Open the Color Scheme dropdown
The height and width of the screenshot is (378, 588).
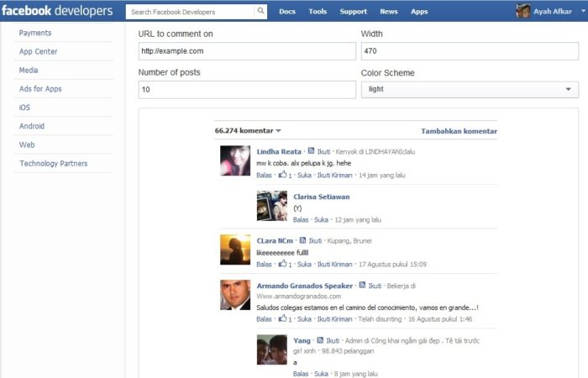pyautogui.click(x=470, y=89)
